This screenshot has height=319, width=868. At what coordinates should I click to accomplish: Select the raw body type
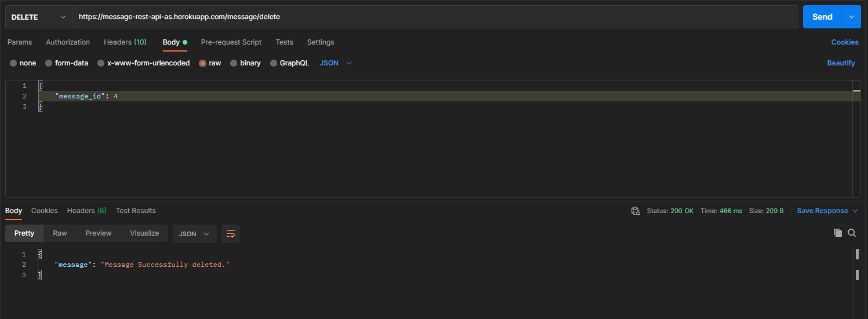coord(210,63)
